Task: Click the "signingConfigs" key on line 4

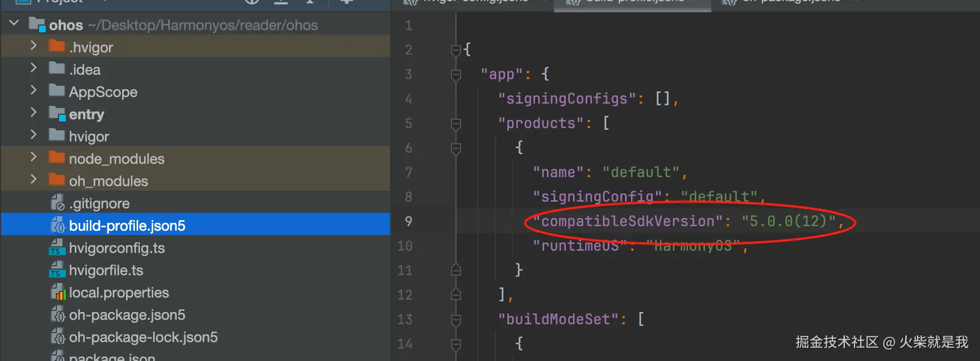Action: [x=567, y=99]
